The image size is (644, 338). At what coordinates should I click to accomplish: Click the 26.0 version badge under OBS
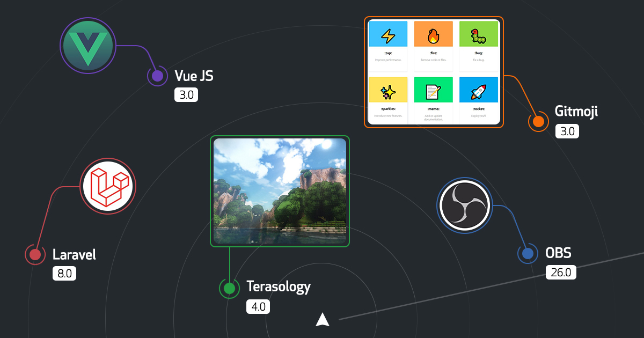pos(561,272)
